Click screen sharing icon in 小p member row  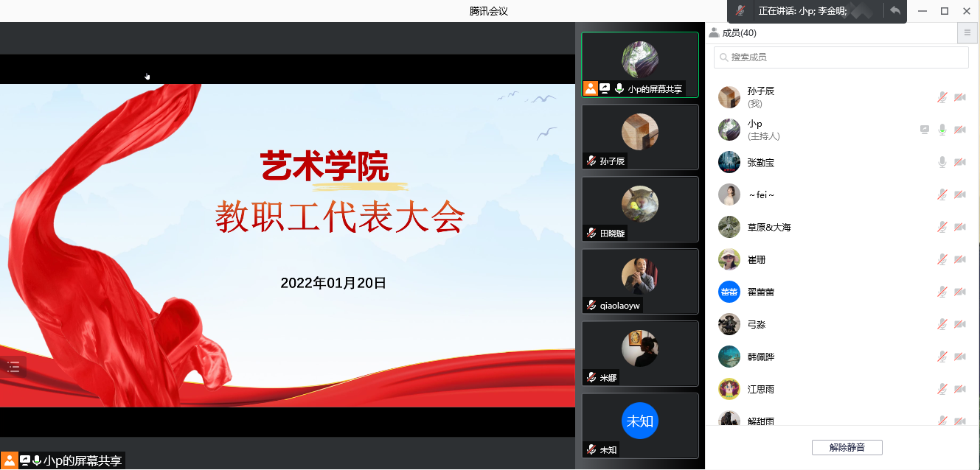click(x=925, y=130)
